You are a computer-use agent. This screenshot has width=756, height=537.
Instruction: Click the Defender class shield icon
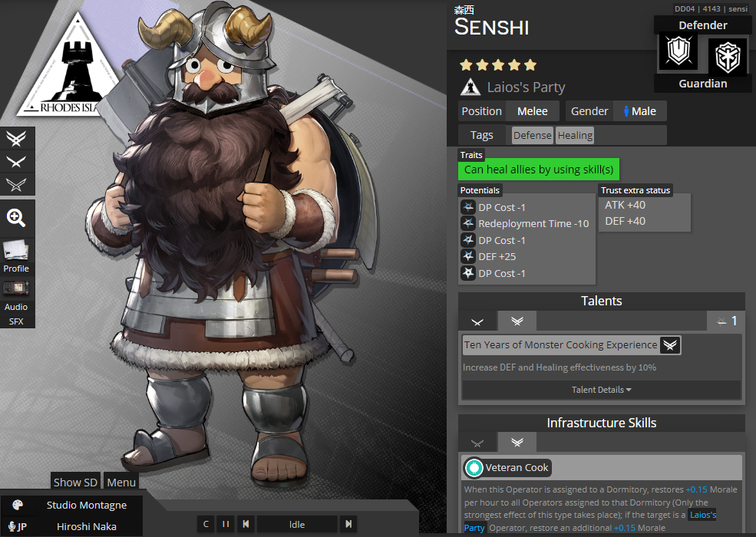click(678, 51)
